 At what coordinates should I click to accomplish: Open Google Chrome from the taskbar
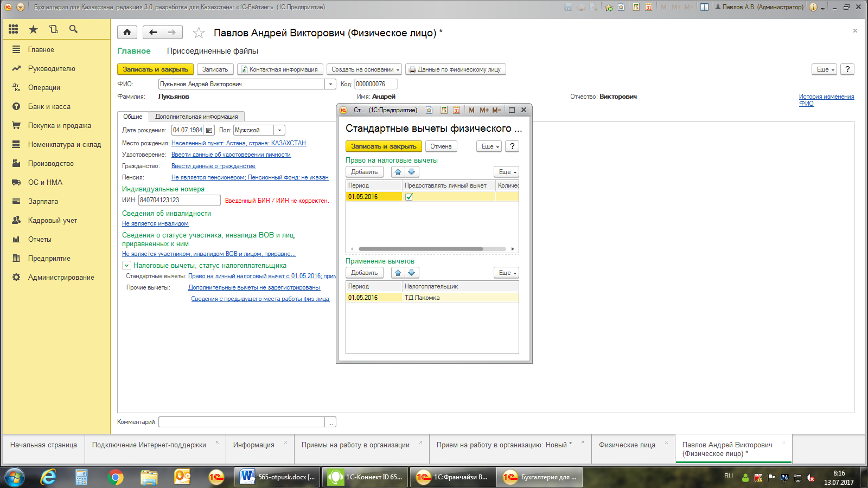115,477
